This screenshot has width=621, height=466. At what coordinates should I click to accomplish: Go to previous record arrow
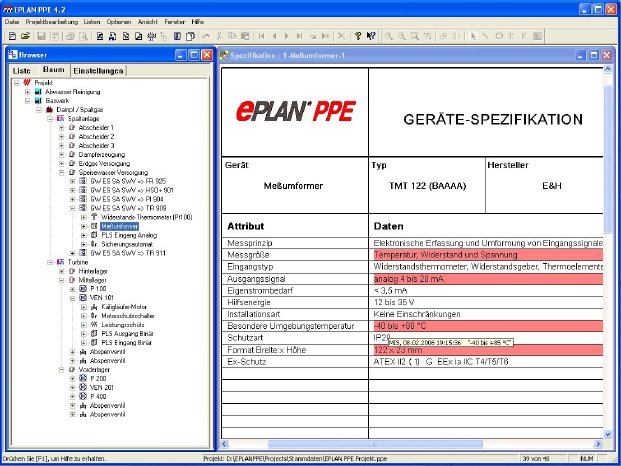274,36
